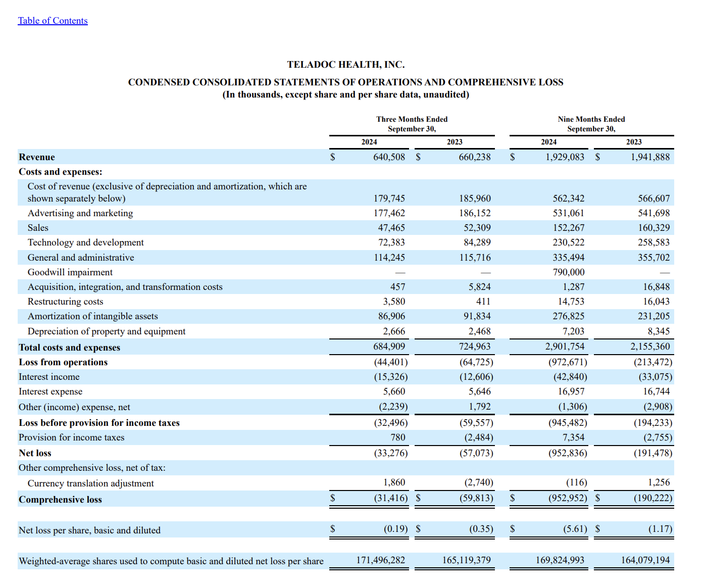Click the revenue value 1,941,888

[x=650, y=157]
